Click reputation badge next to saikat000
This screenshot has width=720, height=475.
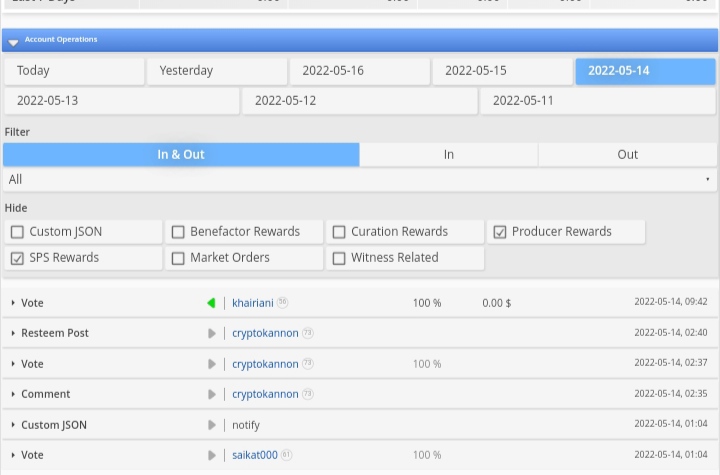pyautogui.click(x=287, y=455)
